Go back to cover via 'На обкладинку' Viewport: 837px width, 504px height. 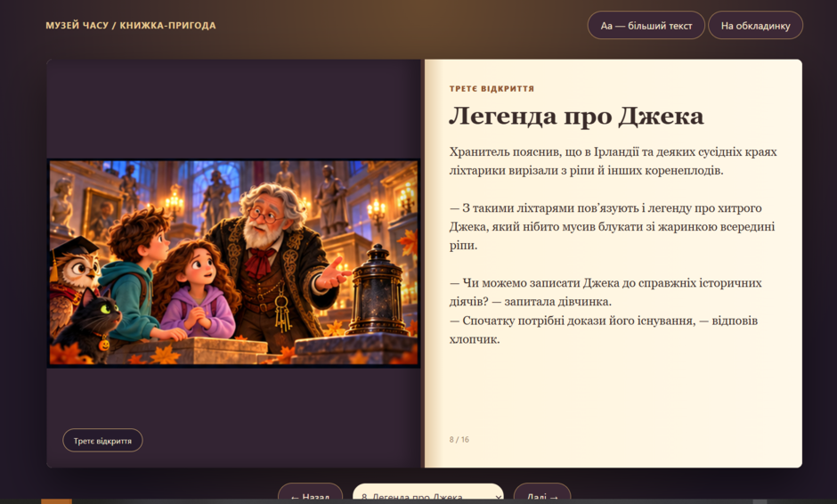tap(755, 25)
